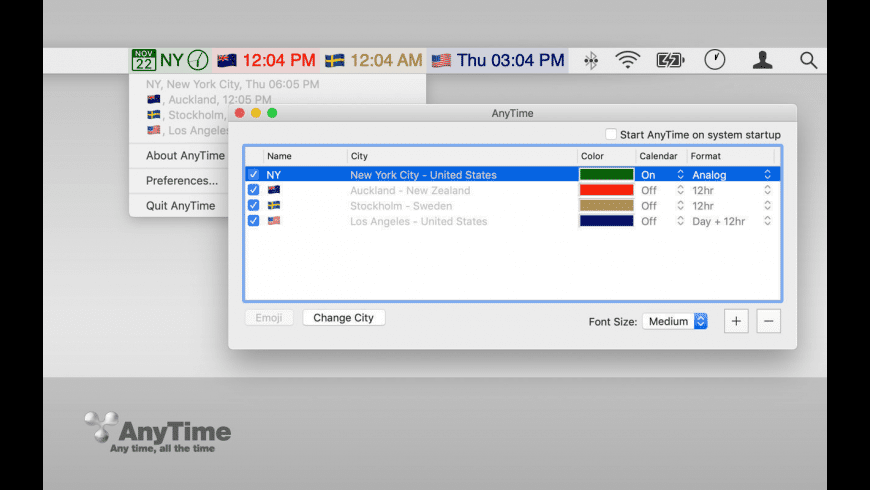Change Calendar setting for New York City
Screen dimensions: 870x490
click(662, 174)
